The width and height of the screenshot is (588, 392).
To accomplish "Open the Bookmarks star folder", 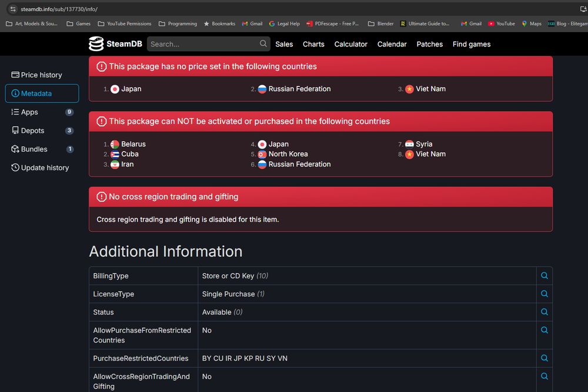I will [219, 24].
